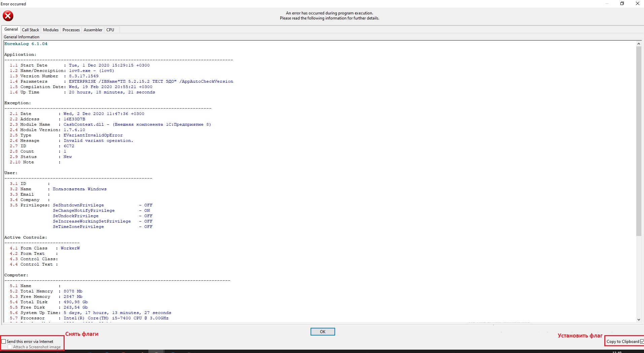Toggle Attach a Screenshot image checkbox
The width and height of the screenshot is (644, 353).
[x=10, y=347]
